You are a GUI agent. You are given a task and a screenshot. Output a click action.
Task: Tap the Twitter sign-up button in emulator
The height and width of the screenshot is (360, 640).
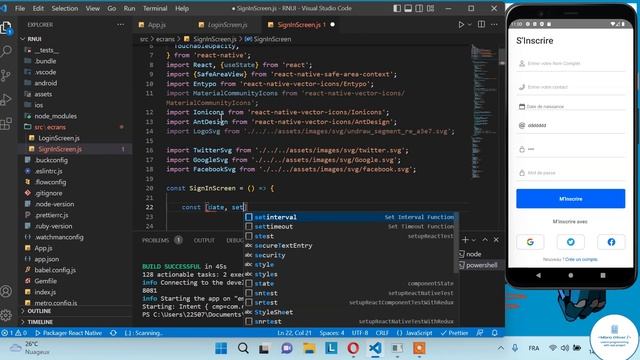[x=570, y=242]
